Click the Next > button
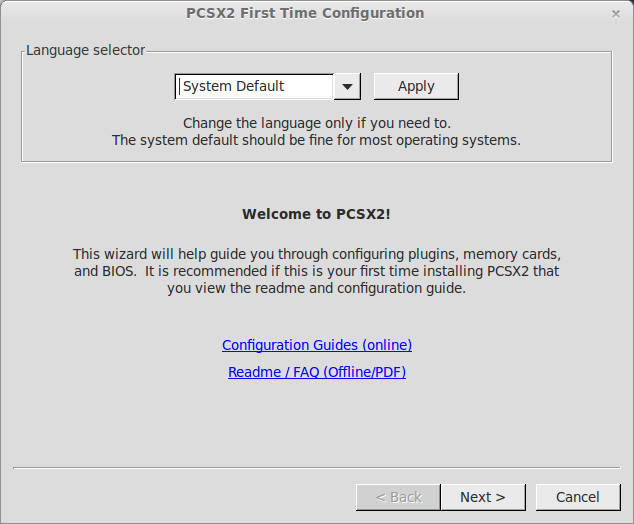634x524 pixels. pyautogui.click(x=482, y=497)
